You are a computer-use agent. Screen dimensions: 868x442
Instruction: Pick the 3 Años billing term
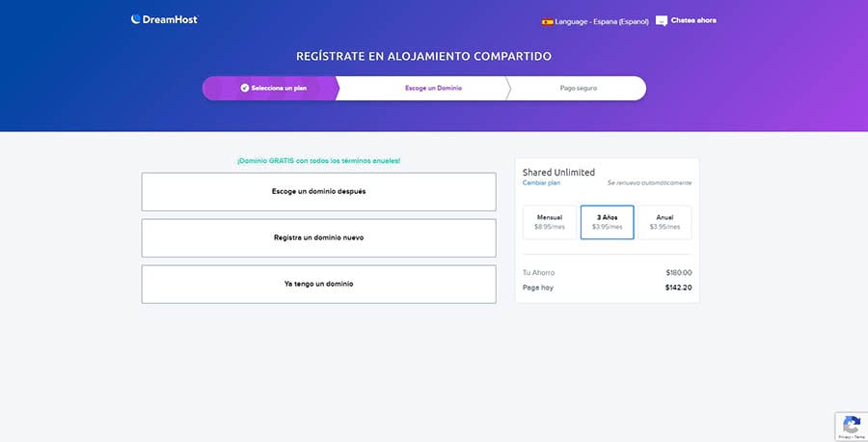[x=607, y=222]
